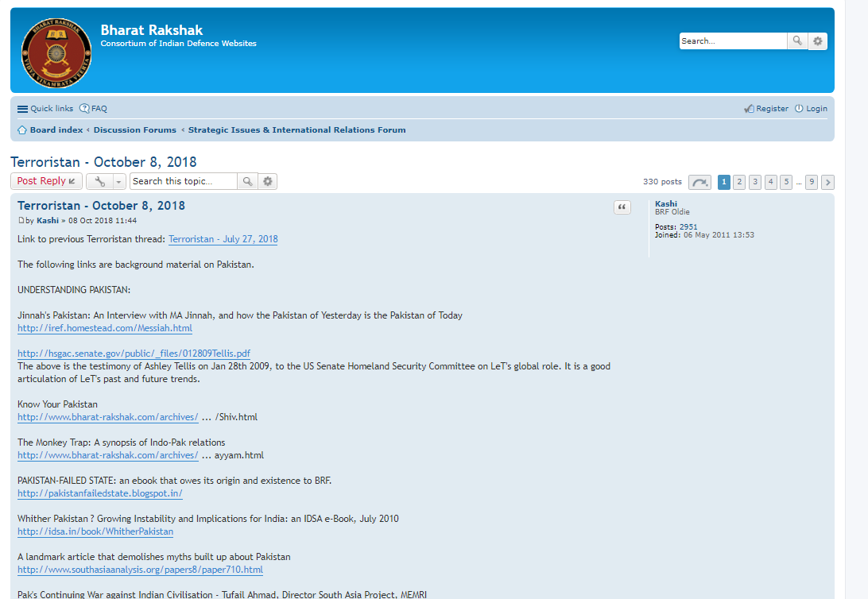The image size is (868, 599).
Task: Click the Bharat Rakshak logo emblem
Action: pos(56,53)
